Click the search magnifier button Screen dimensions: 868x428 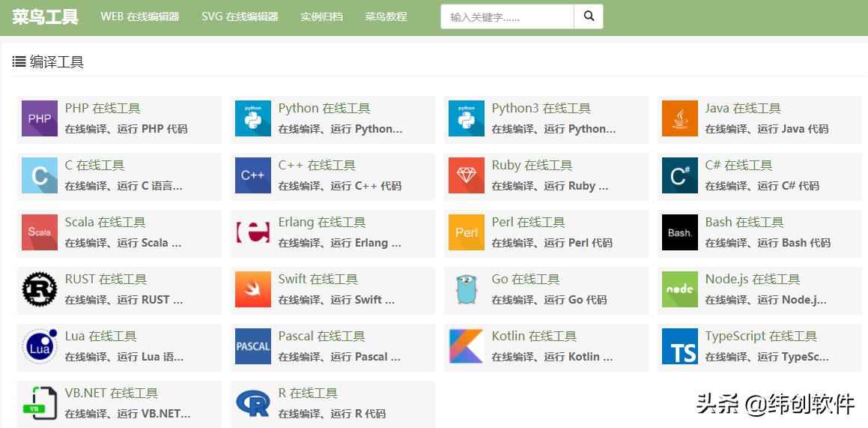point(589,16)
